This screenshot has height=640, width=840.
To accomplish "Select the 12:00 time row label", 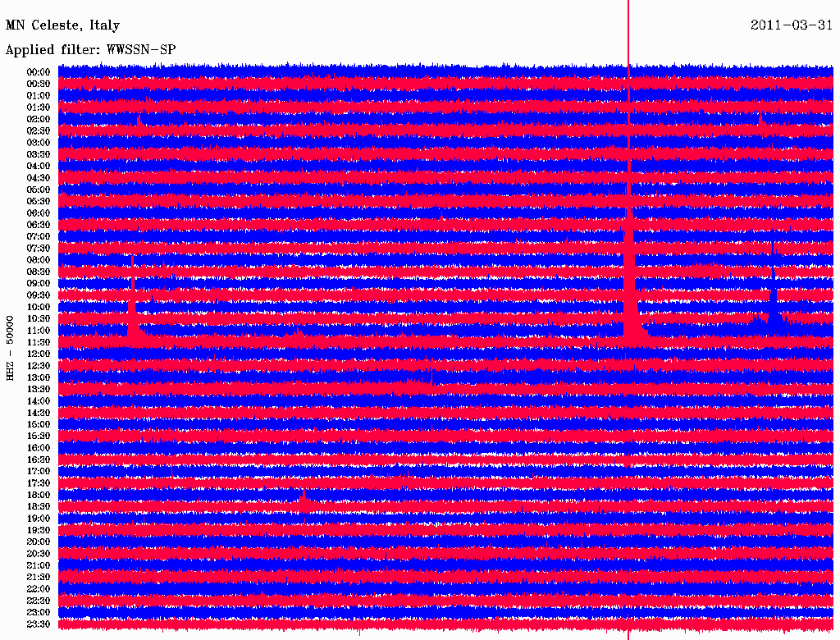I will click(x=39, y=354).
